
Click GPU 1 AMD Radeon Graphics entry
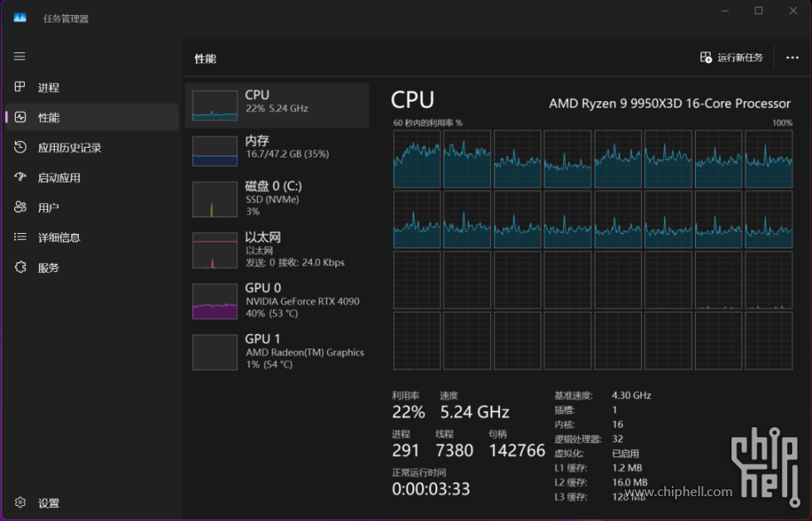(277, 352)
